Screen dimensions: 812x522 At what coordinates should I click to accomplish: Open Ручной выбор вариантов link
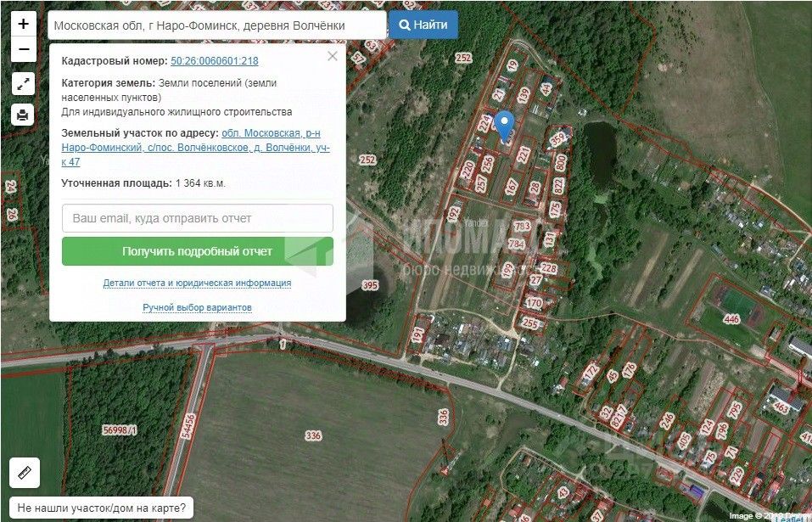point(198,307)
